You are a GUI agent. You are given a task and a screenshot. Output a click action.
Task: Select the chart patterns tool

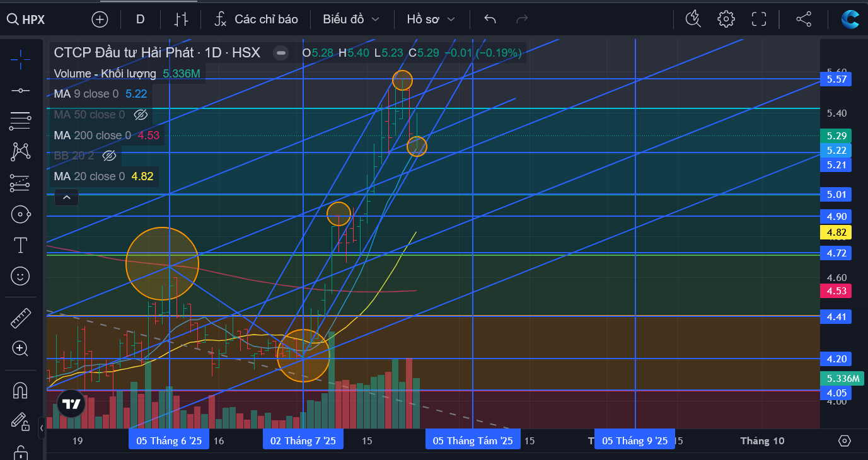point(20,152)
